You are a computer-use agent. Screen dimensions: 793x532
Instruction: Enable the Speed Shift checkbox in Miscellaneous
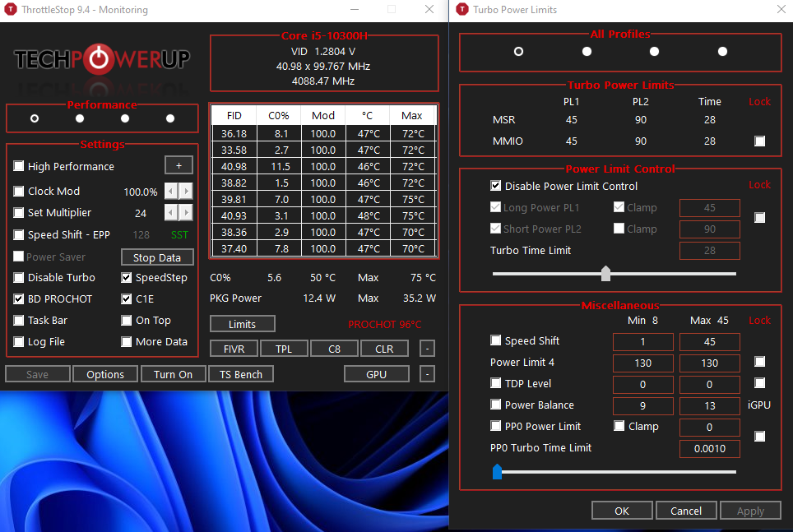click(x=495, y=340)
